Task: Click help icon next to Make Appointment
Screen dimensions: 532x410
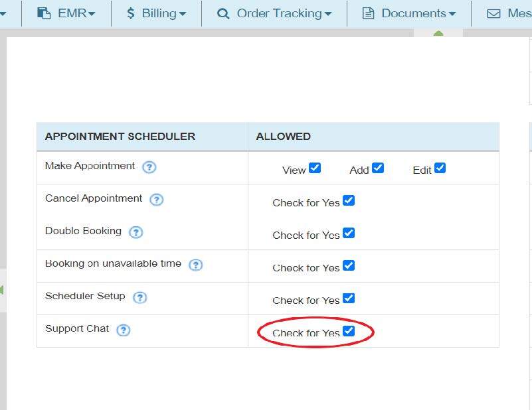Action: click(x=149, y=167)
